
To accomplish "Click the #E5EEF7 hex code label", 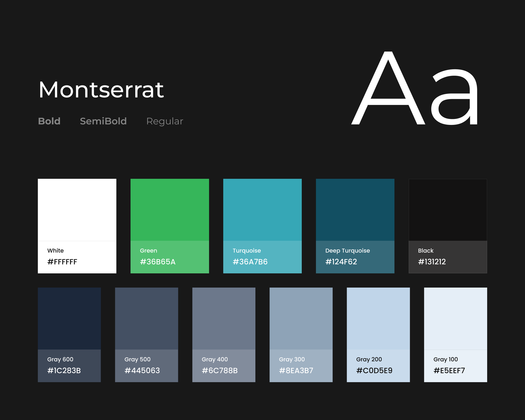I will [x=449, y=371].
